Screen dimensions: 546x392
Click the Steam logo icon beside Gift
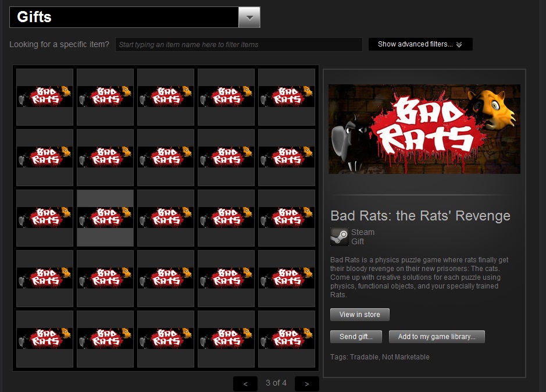point(339,237)
